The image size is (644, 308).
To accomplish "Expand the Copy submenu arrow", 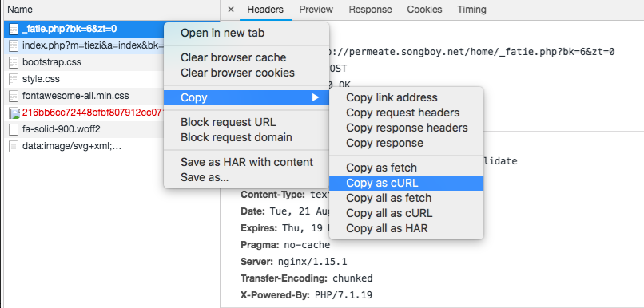I will (x=316, y=97).
